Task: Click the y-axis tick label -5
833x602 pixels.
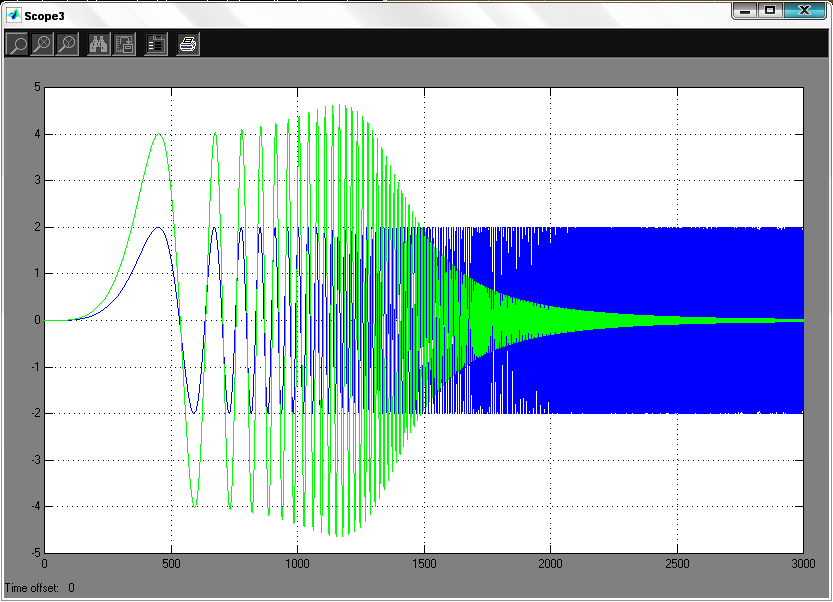Action: (x=35, y=553)
